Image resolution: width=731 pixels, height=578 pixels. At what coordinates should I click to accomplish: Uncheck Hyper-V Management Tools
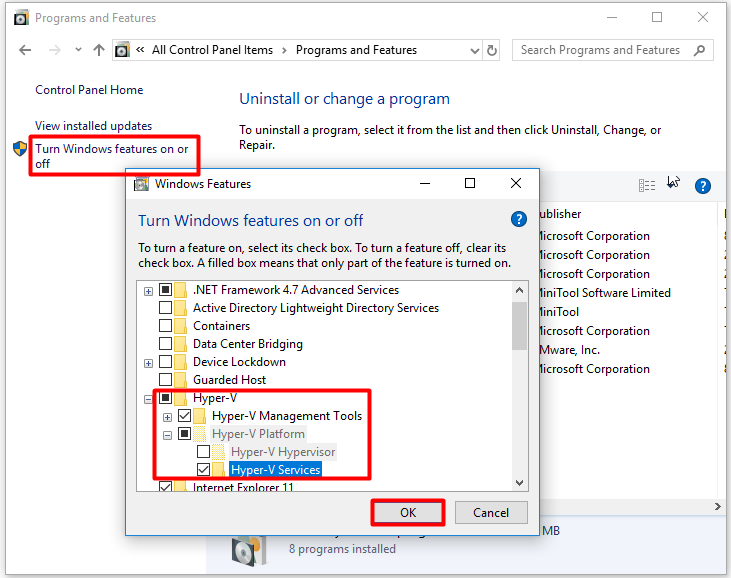pos(185,415)
